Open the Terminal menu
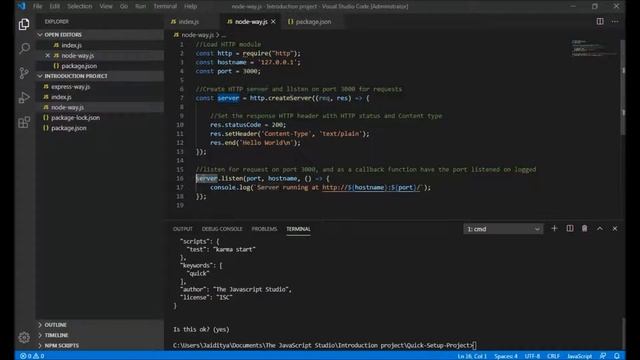The height and width of the screenshot is (360, 640). tap(165, 6)
